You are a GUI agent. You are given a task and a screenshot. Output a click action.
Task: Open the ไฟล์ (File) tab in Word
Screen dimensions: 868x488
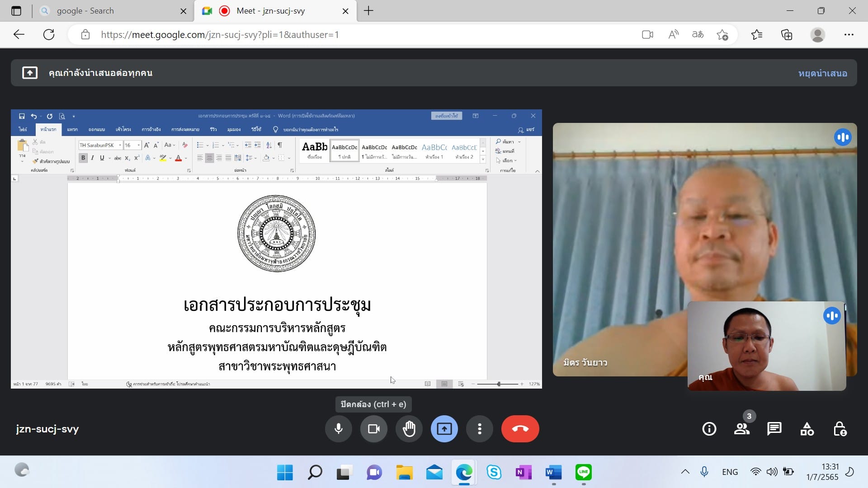coord(23,130)
